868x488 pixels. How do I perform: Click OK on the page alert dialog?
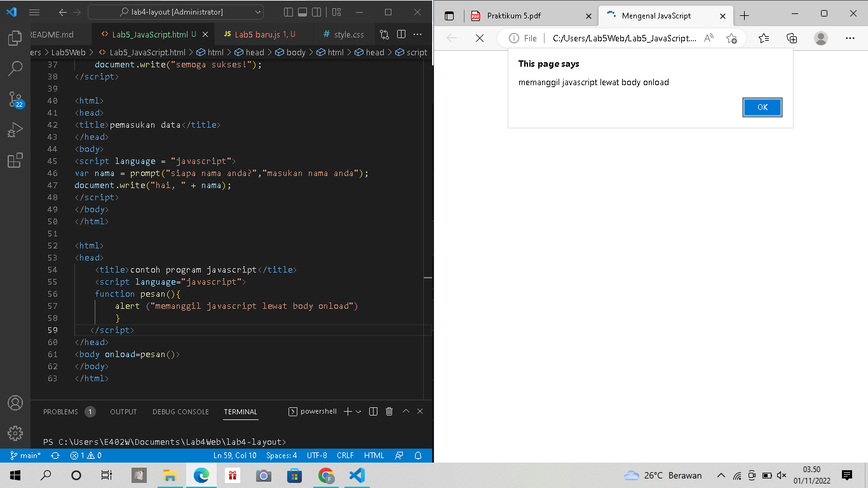[762, 107]
